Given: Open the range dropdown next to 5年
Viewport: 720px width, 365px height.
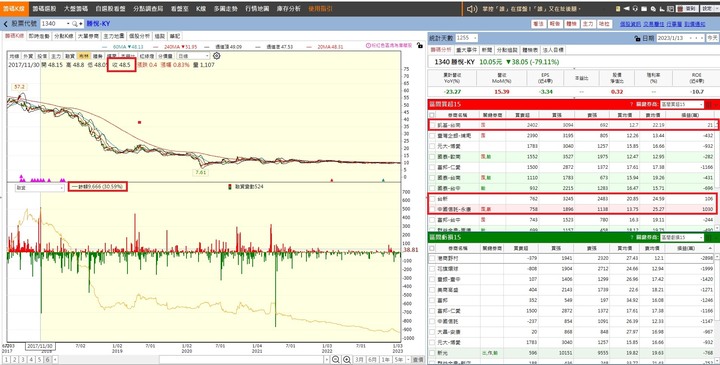Looking at the screenshot, I should 407,360.
